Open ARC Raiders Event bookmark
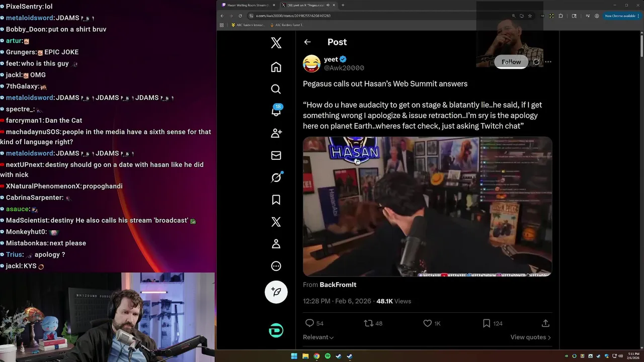 [287, 25]
